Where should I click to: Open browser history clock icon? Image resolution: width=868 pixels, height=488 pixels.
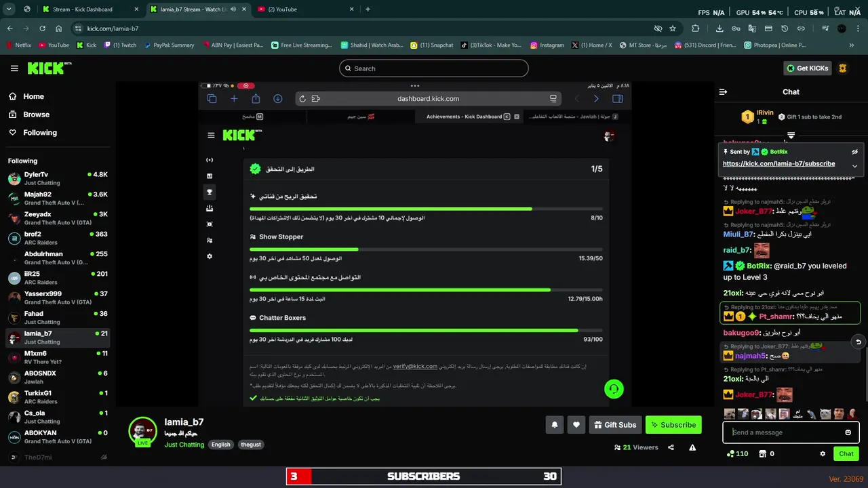point(785,28)
